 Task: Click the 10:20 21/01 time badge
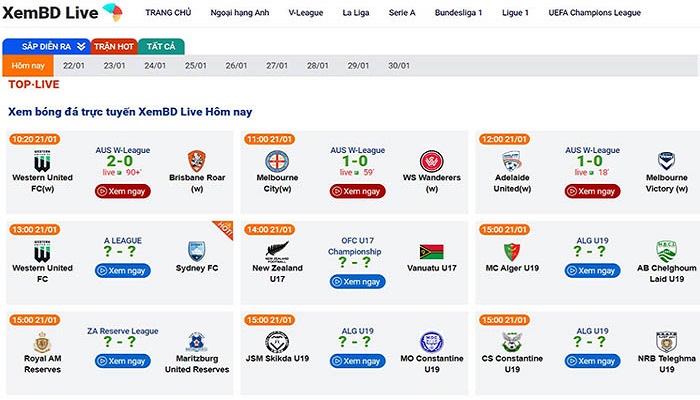click(x=34, y=139)
